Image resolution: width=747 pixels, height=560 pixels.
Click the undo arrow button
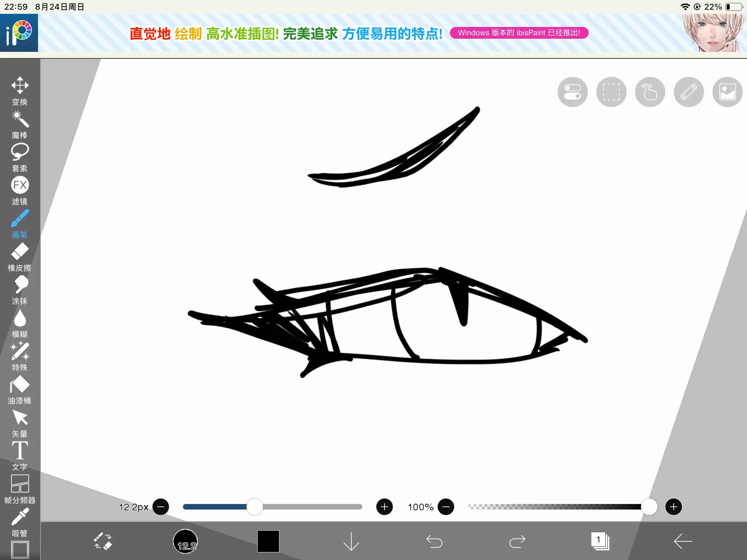pos(434,541)
